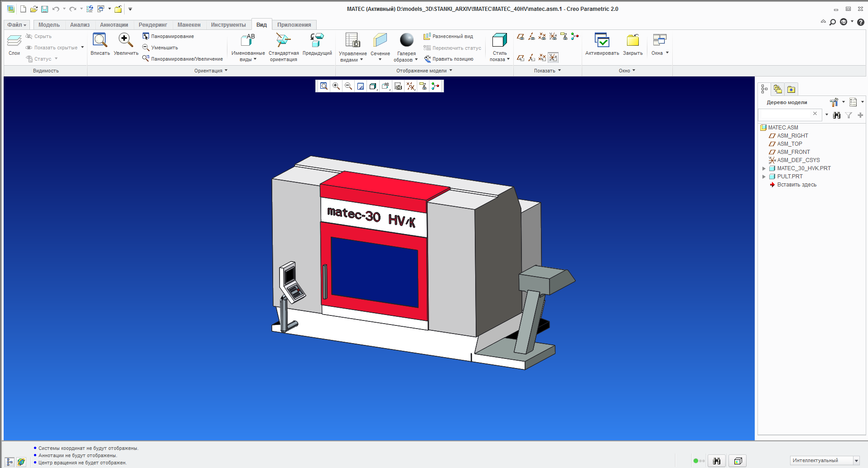
Task: Click binoculars search icon in model tree
Action: click(837, 115)
